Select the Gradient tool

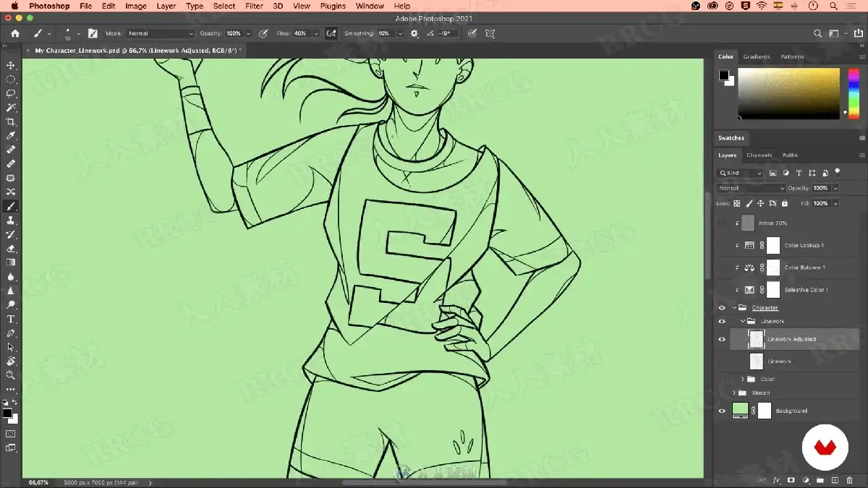click(11, 262)
